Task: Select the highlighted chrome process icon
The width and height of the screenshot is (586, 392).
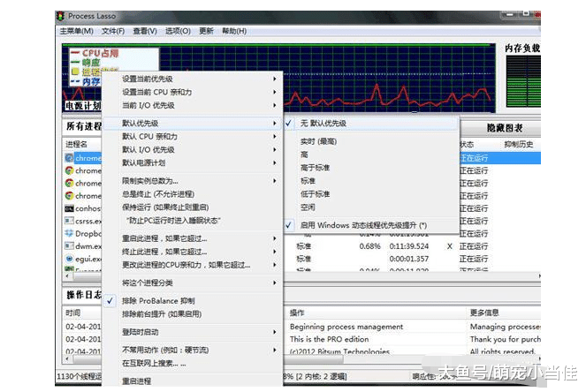Action: point(69,158)
